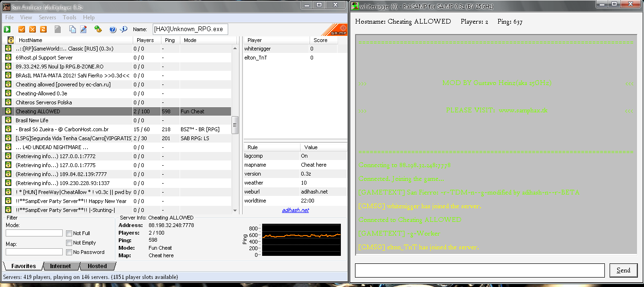
Task: Select LSPG Segunda Vida server row
Action: [118, 138]
